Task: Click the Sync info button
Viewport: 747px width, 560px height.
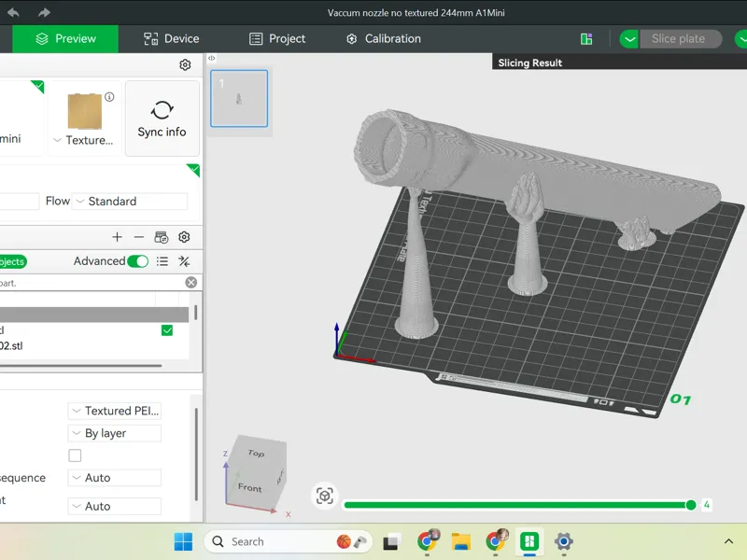Action: point(162,119)
